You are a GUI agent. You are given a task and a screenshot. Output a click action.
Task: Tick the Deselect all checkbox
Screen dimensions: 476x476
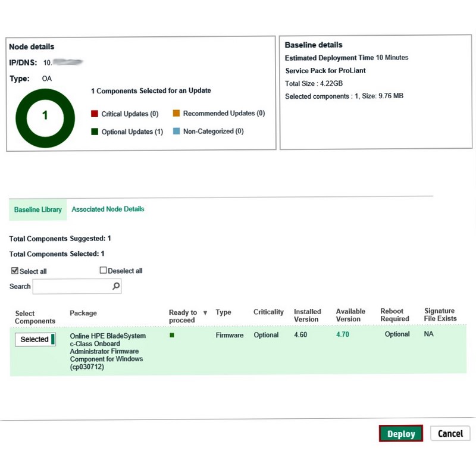coord(103,270)
